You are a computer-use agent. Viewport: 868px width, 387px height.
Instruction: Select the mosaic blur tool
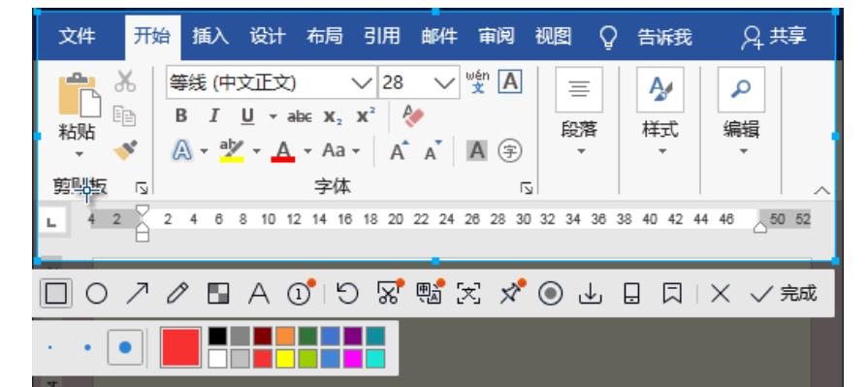pos(218,294)
